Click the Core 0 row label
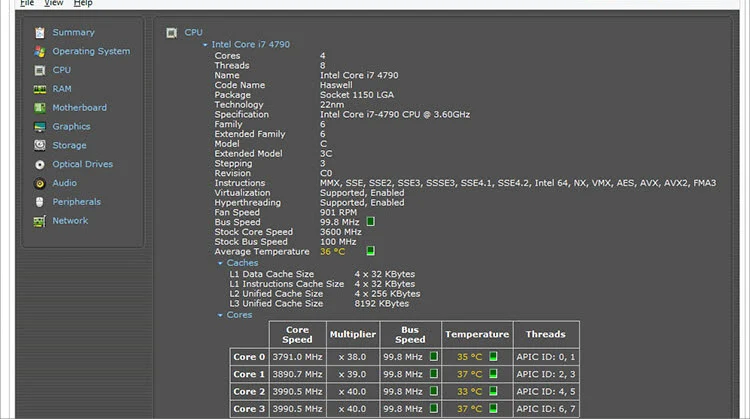The height and width of the screenshot is (419, 750). click(x=249, y=357)
